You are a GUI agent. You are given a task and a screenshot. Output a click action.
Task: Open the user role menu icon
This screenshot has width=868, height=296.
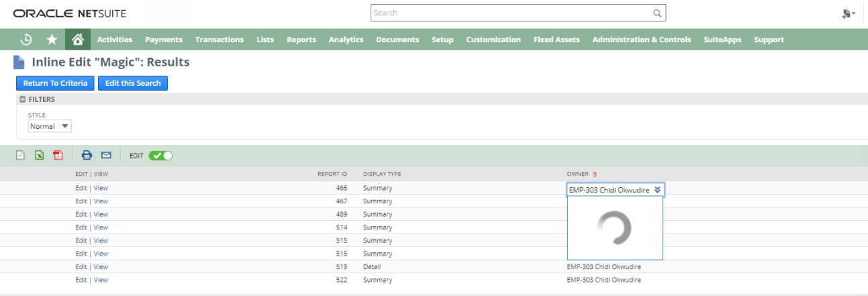click(849, 13)
